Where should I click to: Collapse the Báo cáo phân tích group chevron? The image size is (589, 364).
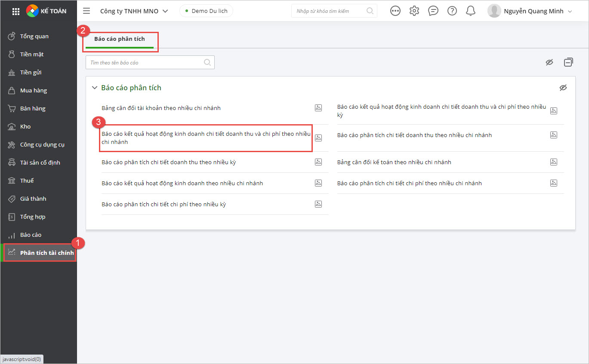pyautogui.click(x=95, y=88)
